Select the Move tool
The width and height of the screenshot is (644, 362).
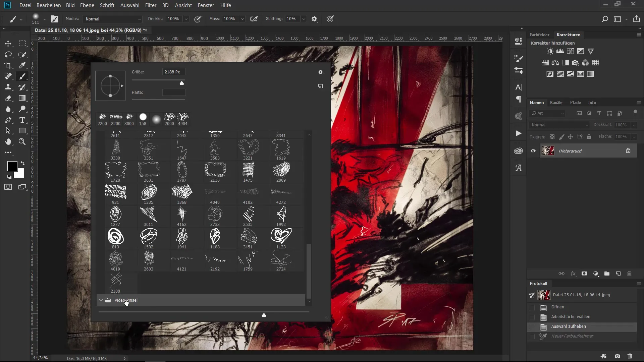[x=8, y=44]
